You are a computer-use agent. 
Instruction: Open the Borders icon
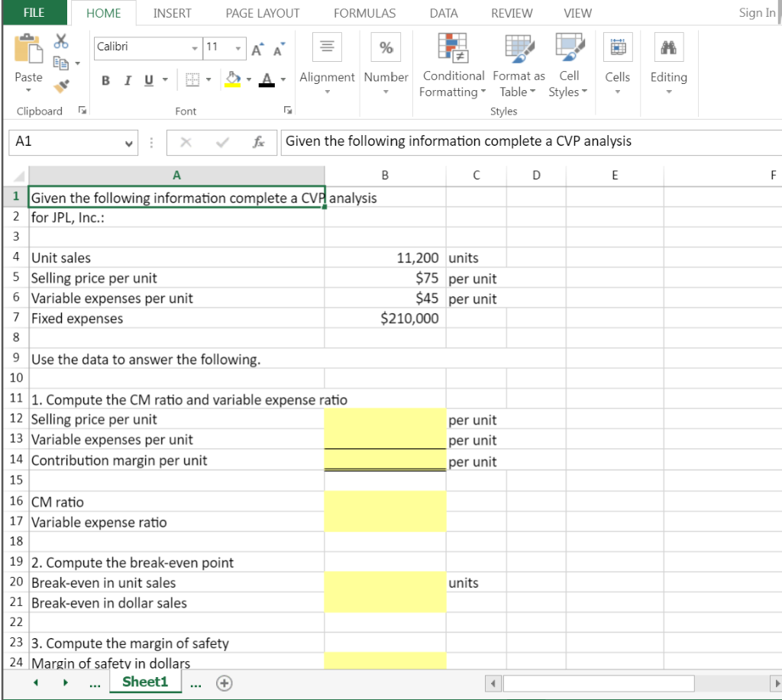(192, 79)
